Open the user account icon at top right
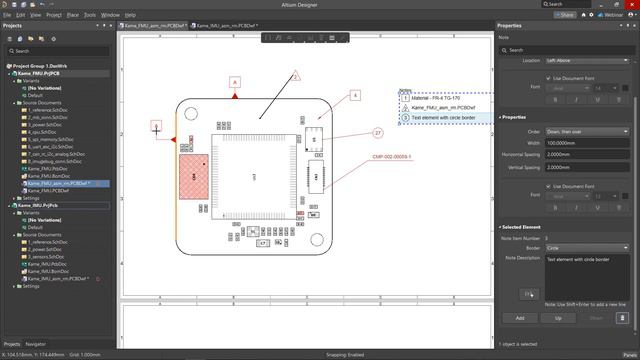The width and height of the screenshot is (640, 360). [x=631, y=15]
